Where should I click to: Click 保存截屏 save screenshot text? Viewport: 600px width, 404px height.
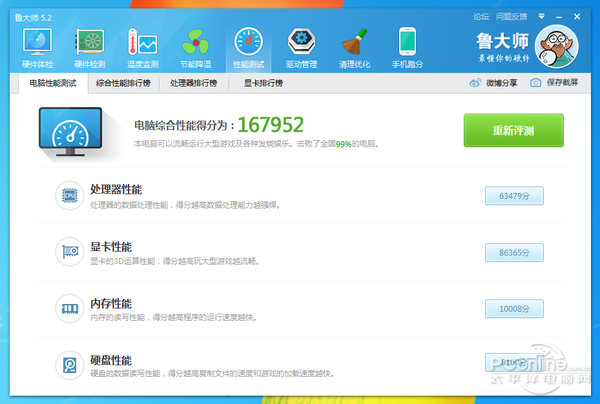[562, 82]
